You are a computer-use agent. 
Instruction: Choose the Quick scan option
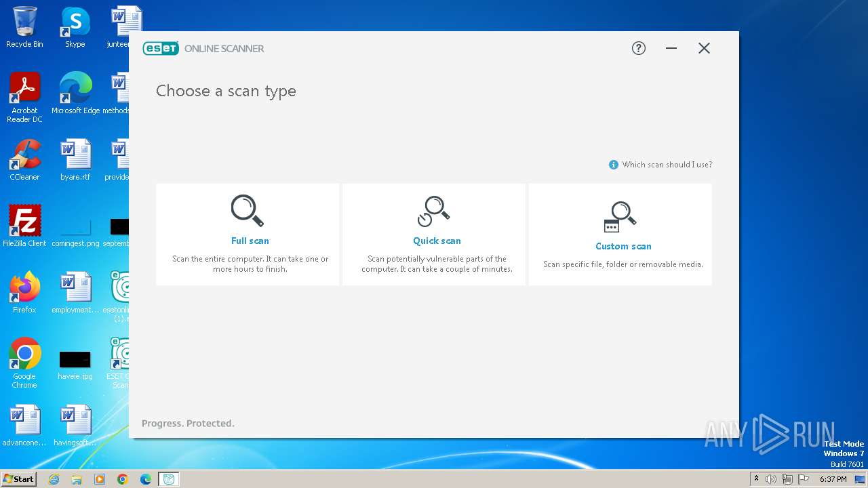[434, 235]
